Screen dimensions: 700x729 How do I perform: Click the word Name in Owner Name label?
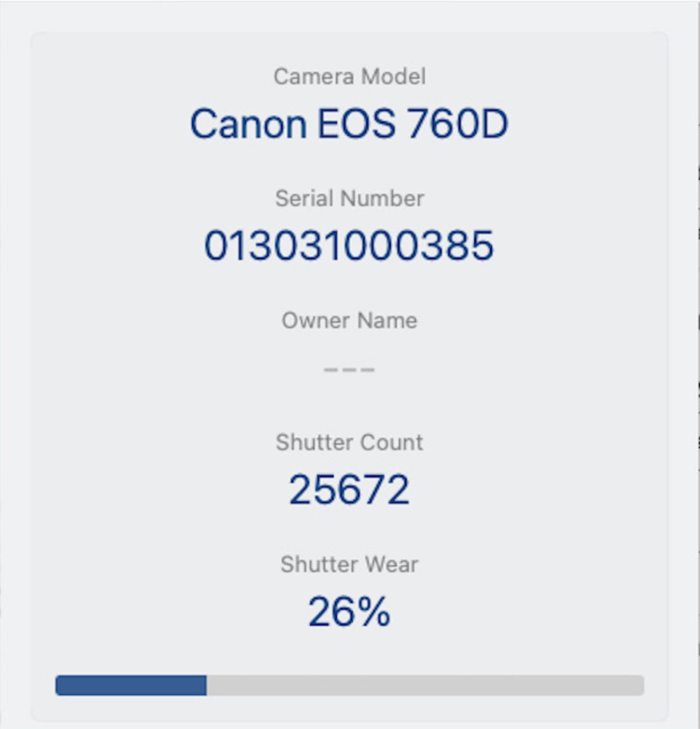pos(388,321)
